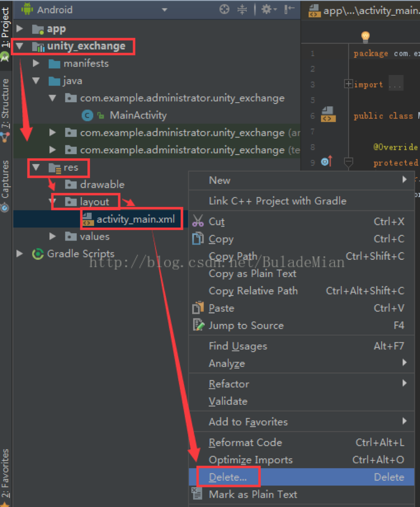Click the unity_exchange module icon

38,47
